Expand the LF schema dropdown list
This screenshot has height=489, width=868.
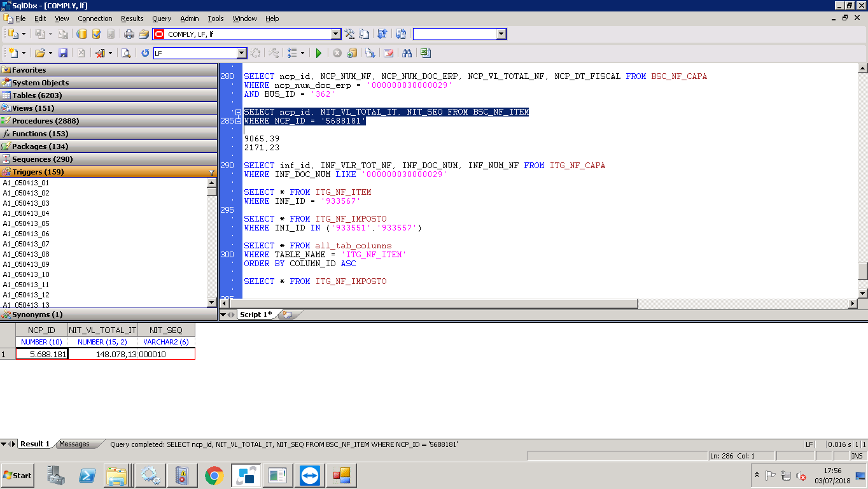point(242,53)
